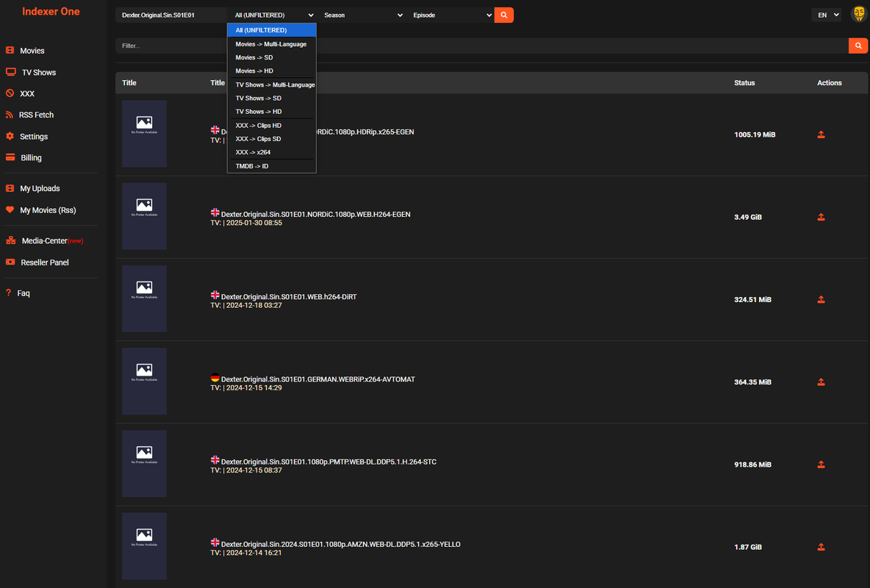Screen dimensions: 870x588
Task: Open the Reseller Panel link
Action: [x=44, y=262]
